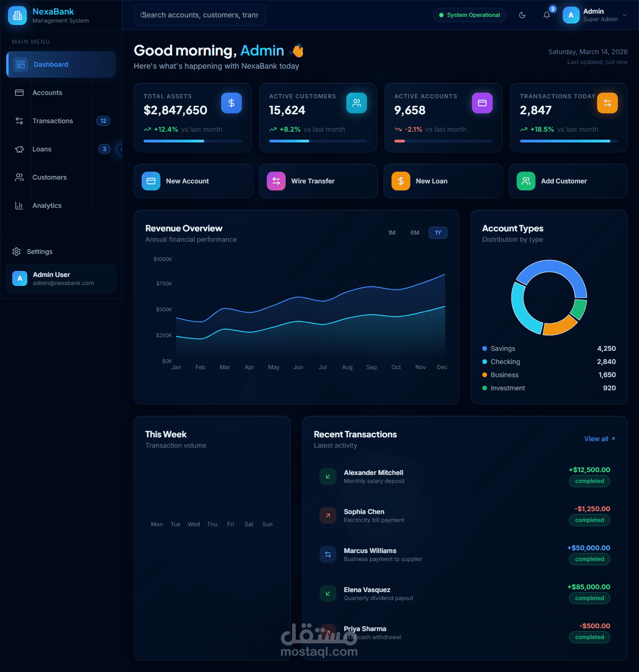
Task: Click the NexaBank building logo icon
Action: [x=17, y=16]
